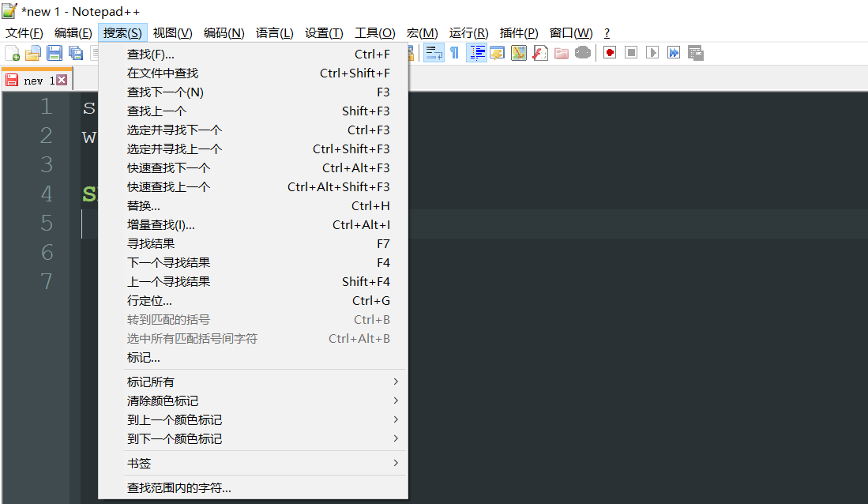This screenshot has height=504, width=868.
Task: Click Folder as workspace toolbar icon
Action: coord(562,53)
